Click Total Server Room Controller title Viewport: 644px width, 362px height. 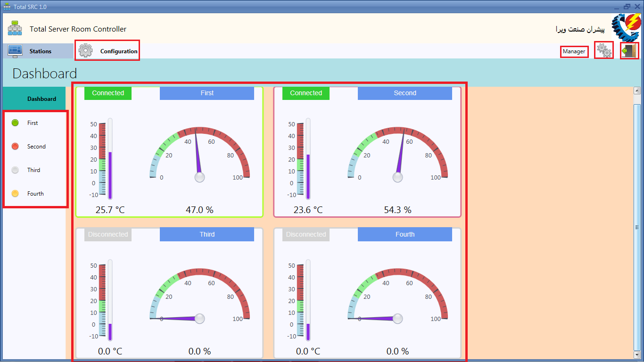tap(78, 29)
